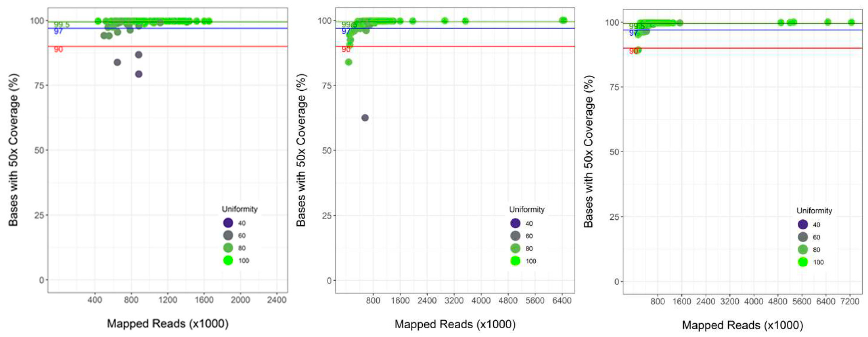Click 'Bases with 50x Coverage (%)' label of middle chart
The height and width of the screenshot is (337, 868).
tap(301, 150)
